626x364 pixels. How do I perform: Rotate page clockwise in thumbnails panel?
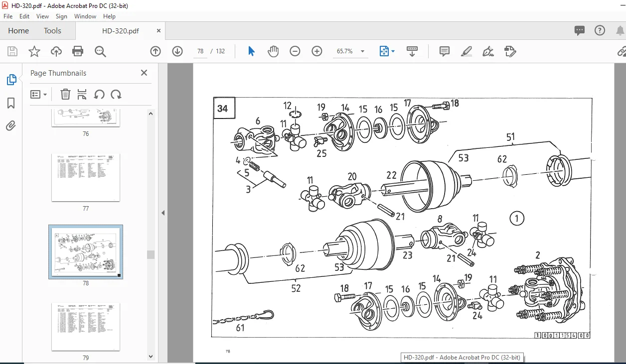click(116, 94)
